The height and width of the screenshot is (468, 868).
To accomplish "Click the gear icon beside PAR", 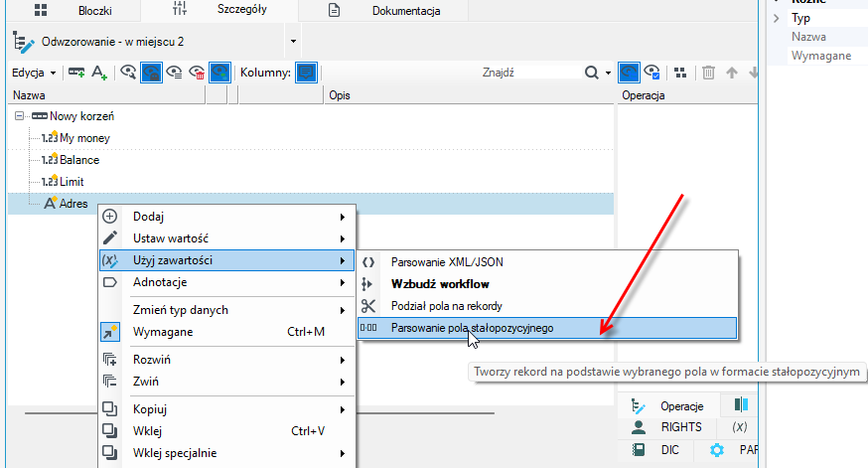I will click(717, 450).
